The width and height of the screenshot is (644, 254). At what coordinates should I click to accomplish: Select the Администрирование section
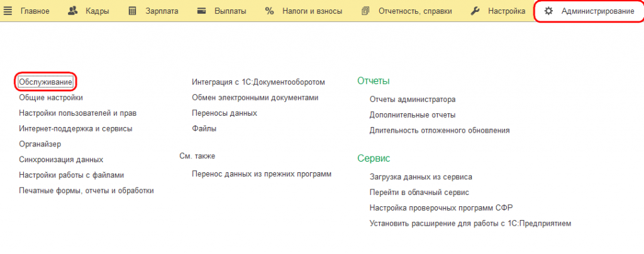click(x=597, y=11)
